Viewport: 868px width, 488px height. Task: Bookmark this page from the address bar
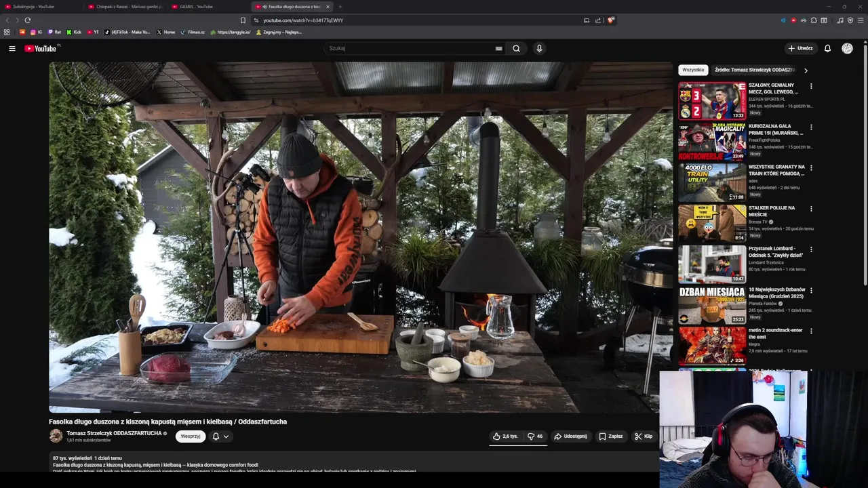243,20
